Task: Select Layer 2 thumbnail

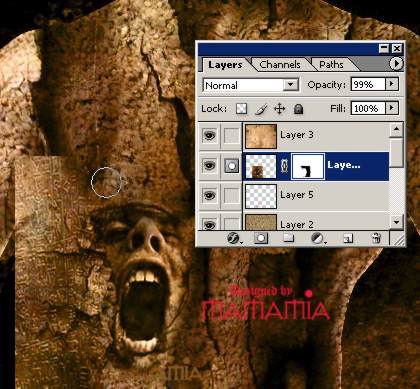Action: coord(261,222)
